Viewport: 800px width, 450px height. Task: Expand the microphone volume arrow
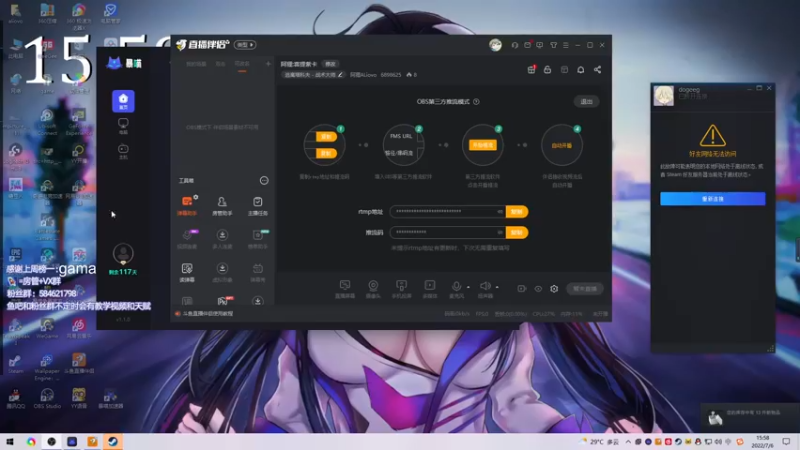coord(468,287)
